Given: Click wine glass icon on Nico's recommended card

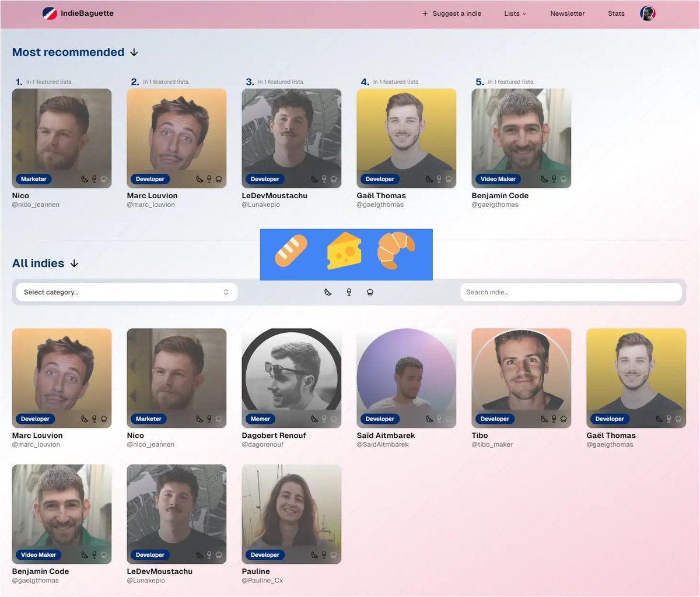Looking at the screenshot, I should tap(94, 179).
